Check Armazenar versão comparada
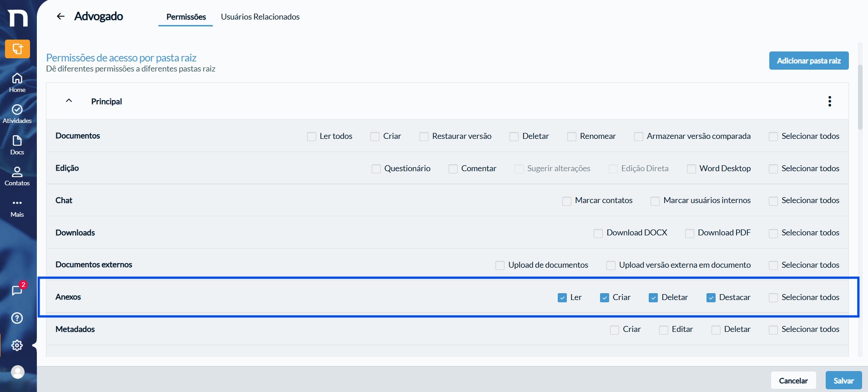This screenshot has height=392, width=868. (639, 137)
